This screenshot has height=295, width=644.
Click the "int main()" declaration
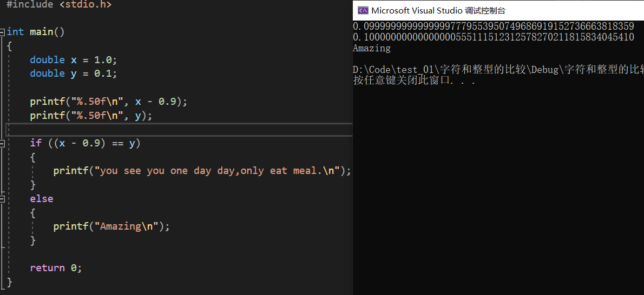pos(36,31)
